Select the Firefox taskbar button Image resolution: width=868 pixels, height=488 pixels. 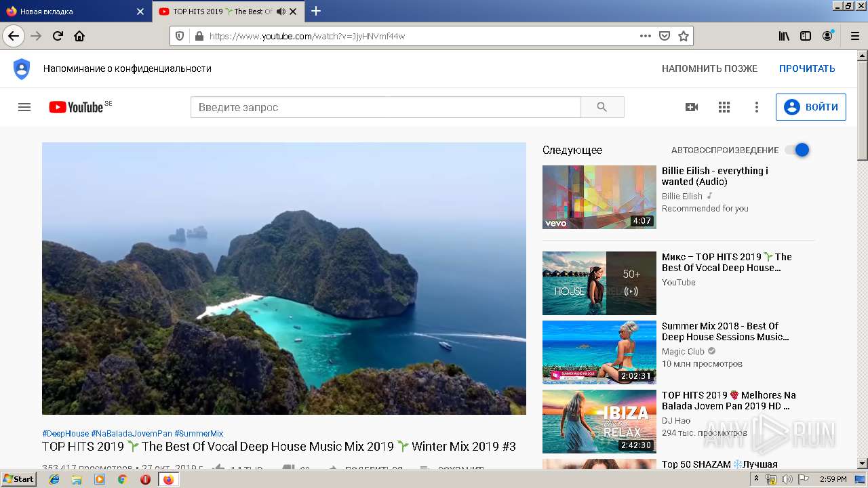[x=168, y=479]
